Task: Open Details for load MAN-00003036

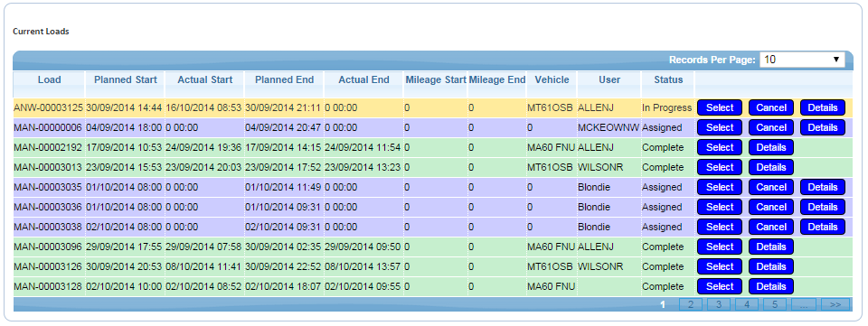Action: (x=823, y=207)
